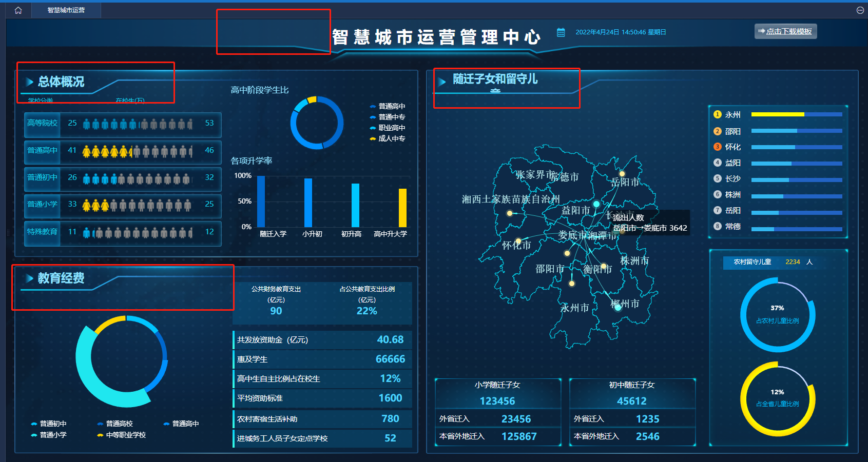
Task: Toggle 普通小学 legend in 教育经费 chart
Action: [49, 435]
